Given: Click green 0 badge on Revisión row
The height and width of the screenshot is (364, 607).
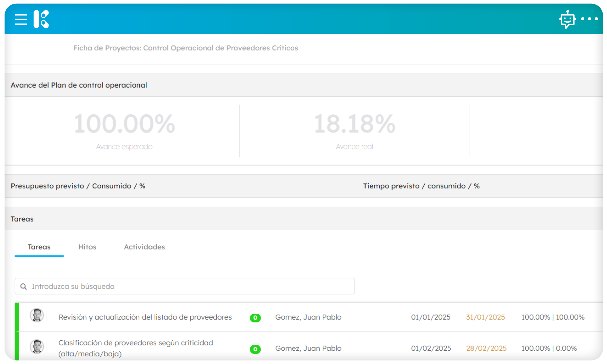Looking at the screenshot, I should (x=255, y=318).
